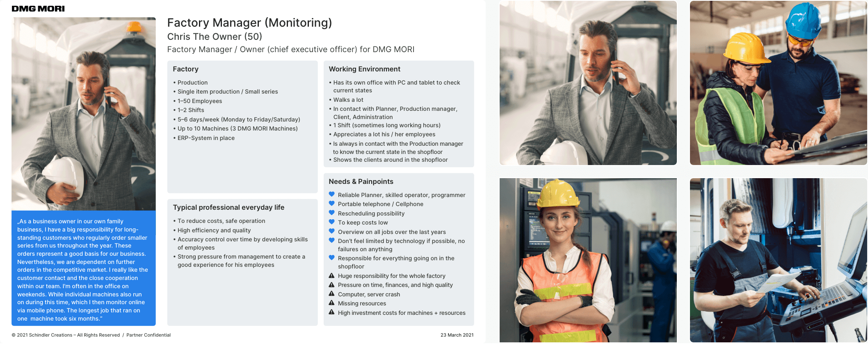The width and height of the screenshot is (868, 344).
Task: Click Has its own office with PC bullet
Action: (395, 86)
